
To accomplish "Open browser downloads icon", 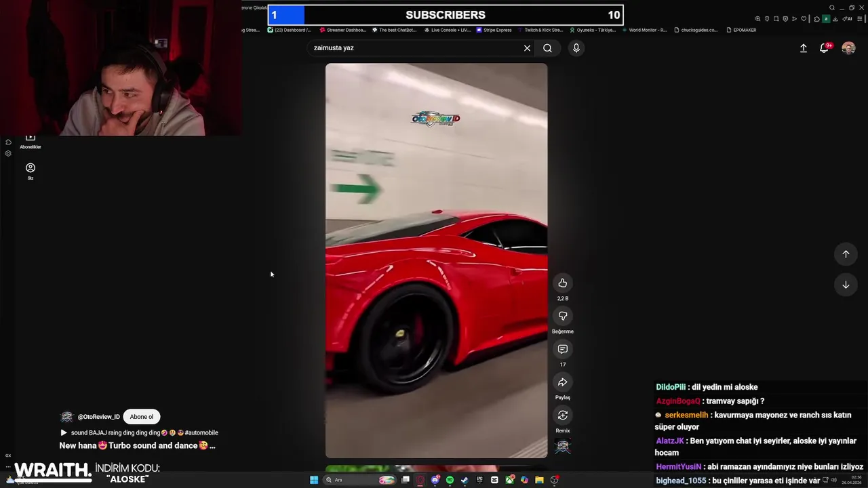I will click(835, 18).
